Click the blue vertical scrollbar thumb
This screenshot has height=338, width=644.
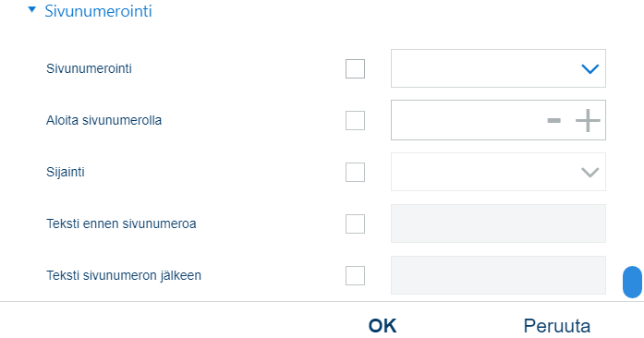632,282
